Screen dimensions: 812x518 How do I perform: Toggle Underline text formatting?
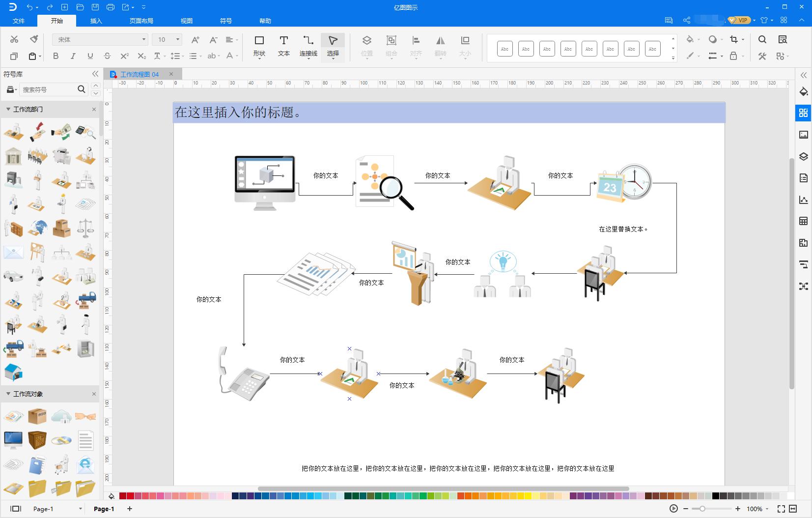(x=90, y=56)
